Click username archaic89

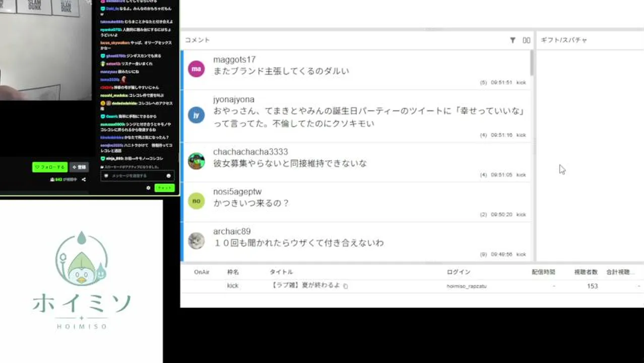(232, 231)
